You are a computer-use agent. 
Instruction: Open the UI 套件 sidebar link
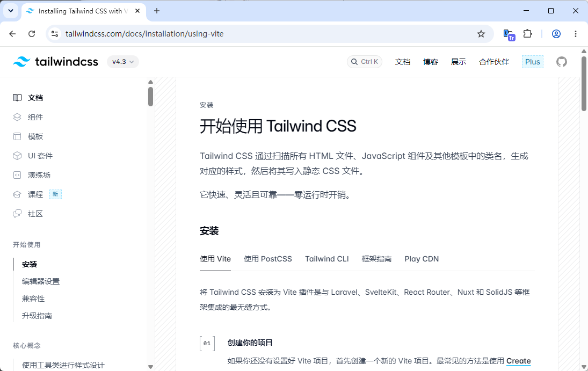point(40,156)
